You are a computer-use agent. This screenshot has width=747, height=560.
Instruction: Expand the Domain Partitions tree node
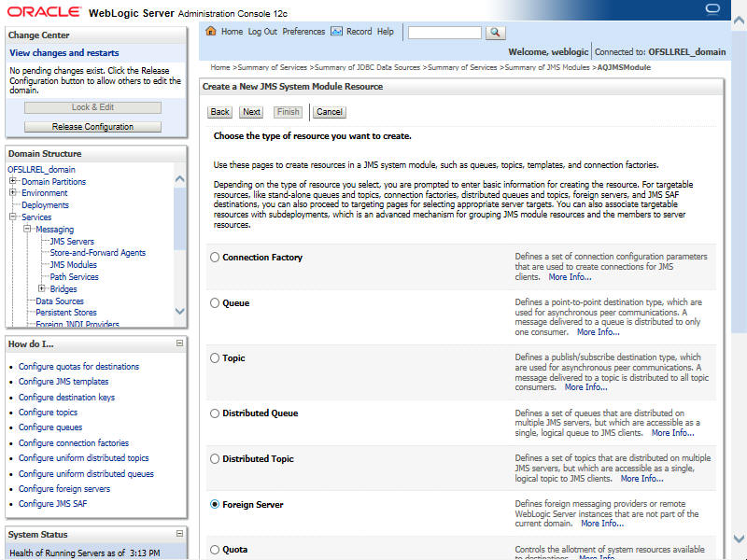click(x=13, y=181)
